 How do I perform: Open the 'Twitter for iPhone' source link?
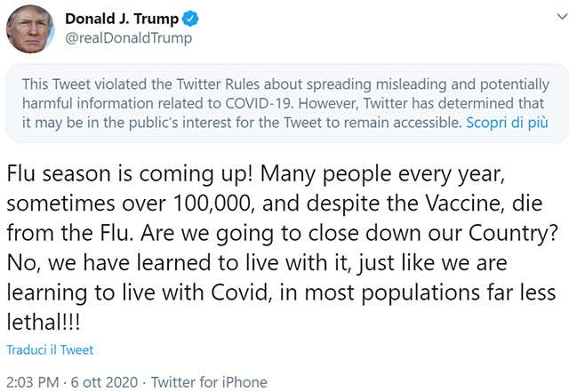coord(209,382)
